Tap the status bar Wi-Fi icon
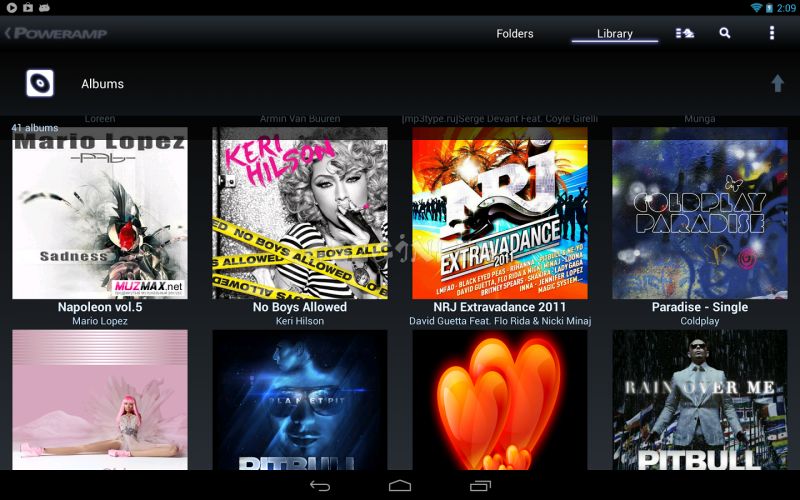This screenshot has height=500, width=800. [x=756, y=7]
